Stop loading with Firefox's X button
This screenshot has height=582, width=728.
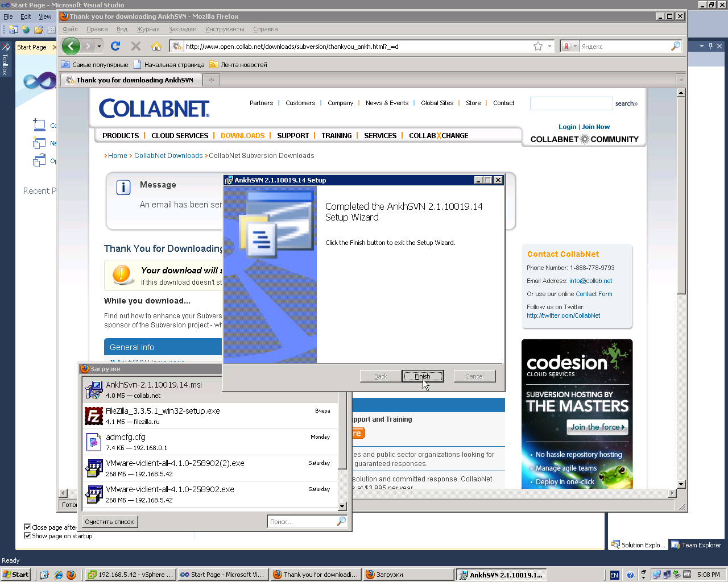click(x=136, y=46)
